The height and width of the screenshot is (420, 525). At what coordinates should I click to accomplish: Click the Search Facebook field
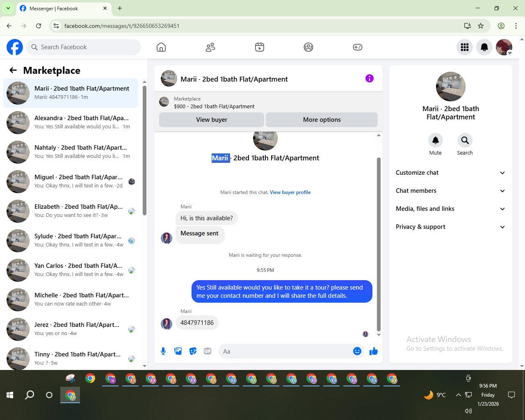point(84,47)
